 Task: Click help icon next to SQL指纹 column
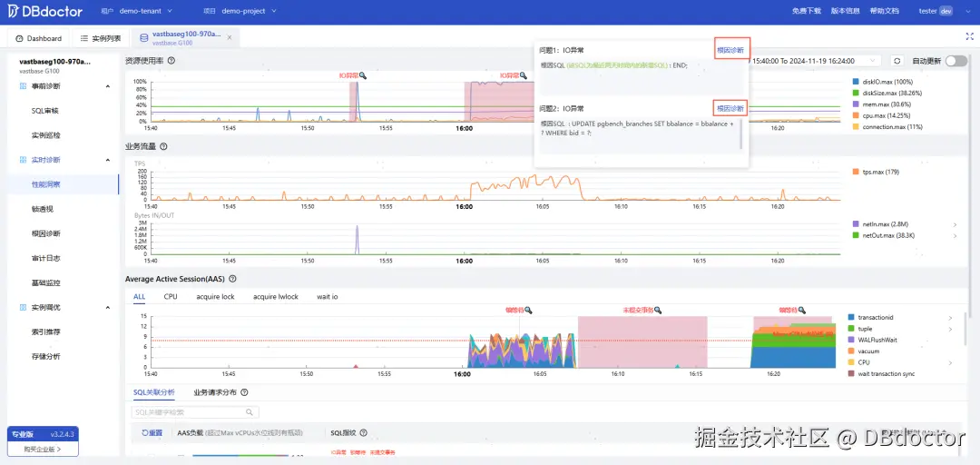point(363,432)
